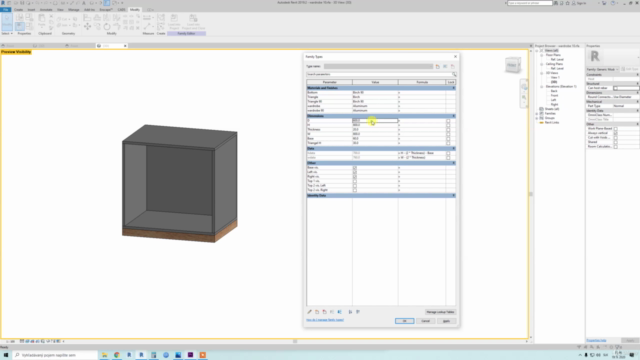
Task: Toggle the Left vis. checkbox
Action: coord(355,172)
